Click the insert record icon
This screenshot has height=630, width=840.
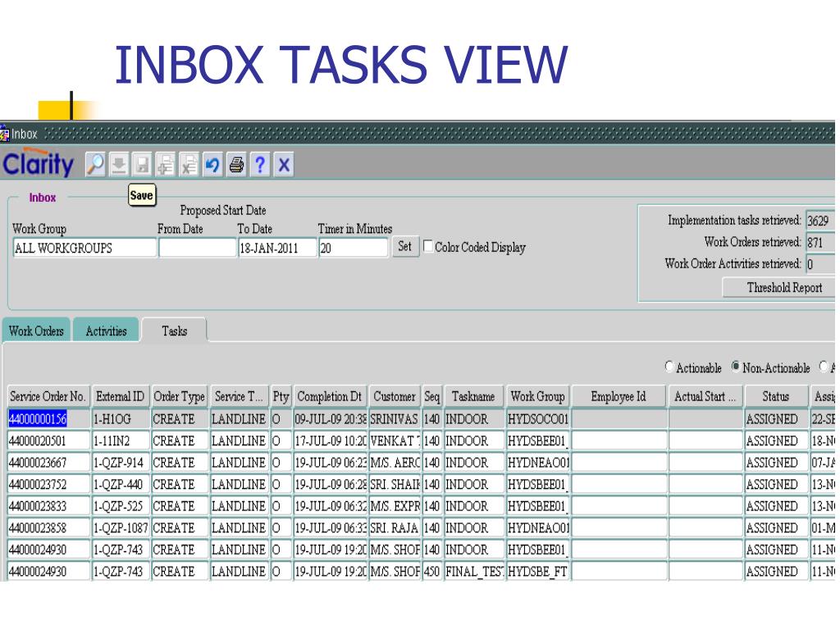(x=164, y=164)
